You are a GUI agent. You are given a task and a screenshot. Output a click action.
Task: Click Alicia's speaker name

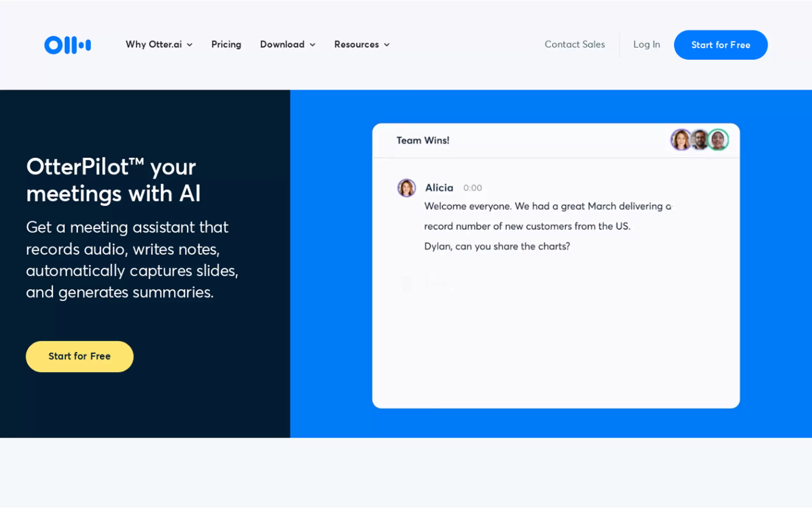tap(439, 188)
